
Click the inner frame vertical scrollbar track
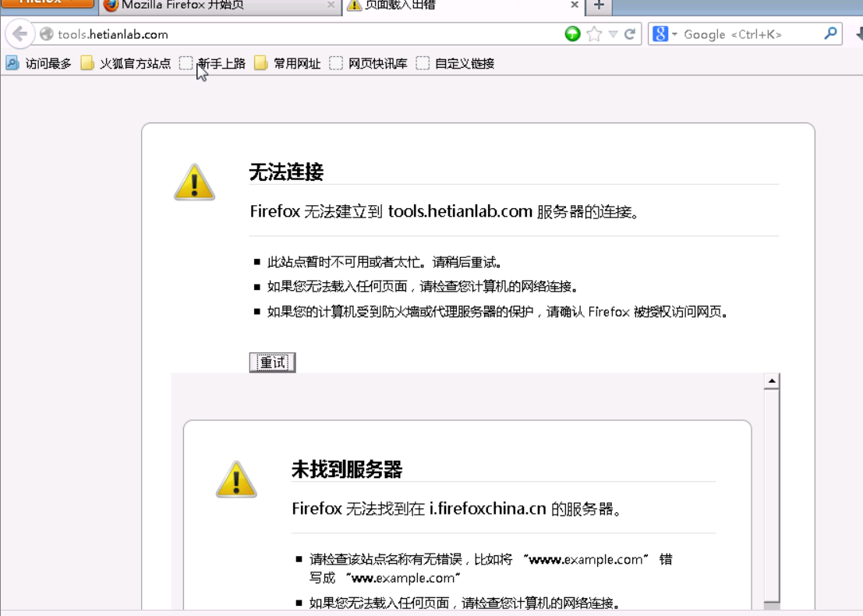[x=772, y=494]
